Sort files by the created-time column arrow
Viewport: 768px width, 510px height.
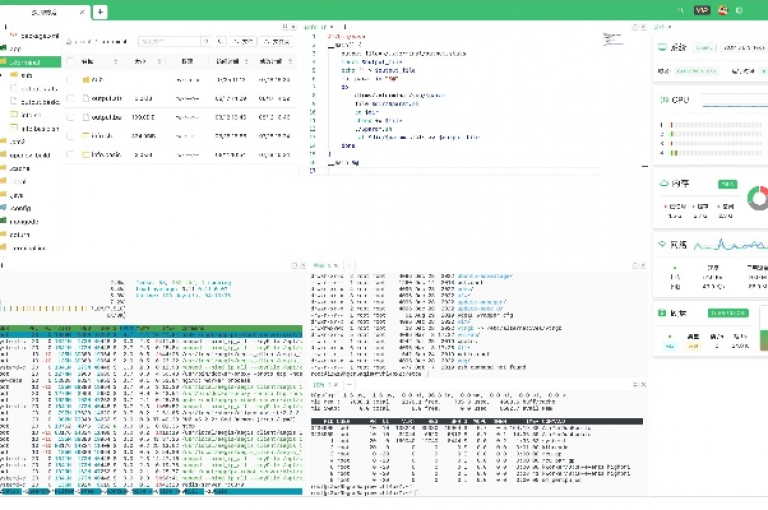pos(246,61)
